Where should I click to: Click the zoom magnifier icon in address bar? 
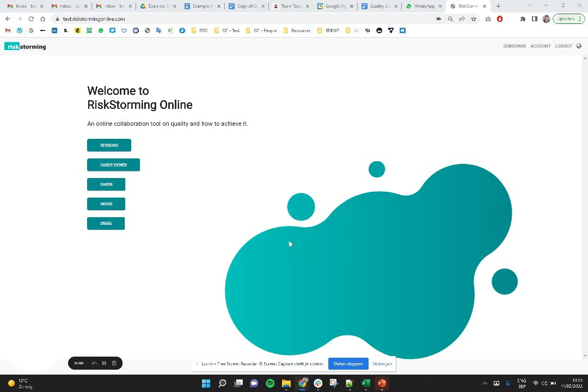pyautogui.click(x=450, y=19)
